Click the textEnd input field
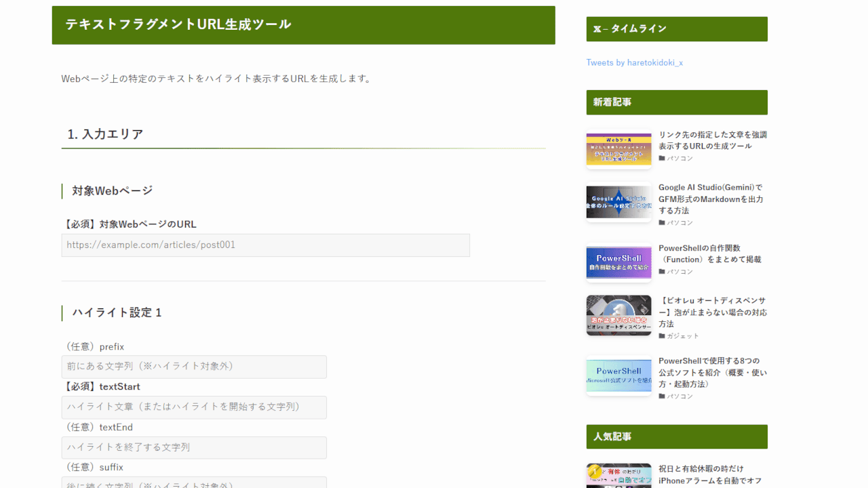Screen dimensions: 868x488 click(x=194, y=447)
